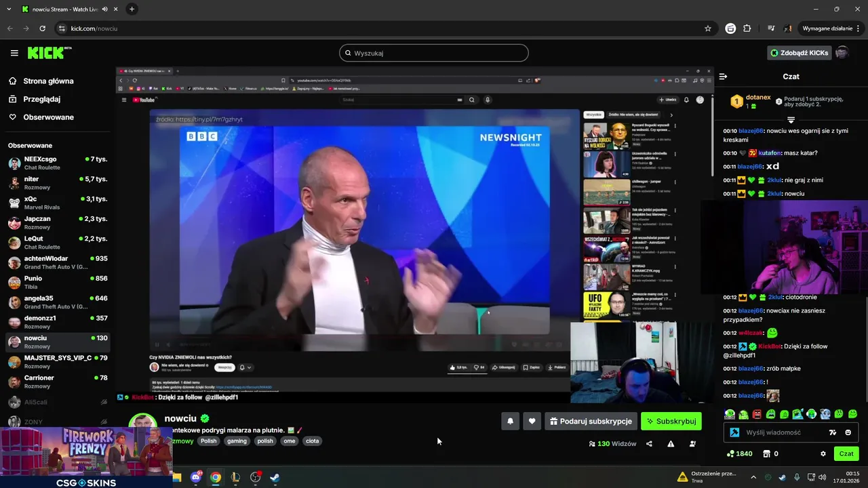This screenshot has width=868, height=488.
Task: Open the emote picker smiley icon
Action: [x=848, y=432]
